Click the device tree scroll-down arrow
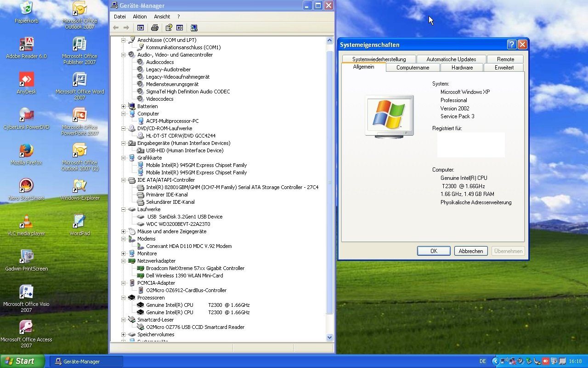Image resolution: width=588 pixels, height=368 pixels. (x=329, y=337)
